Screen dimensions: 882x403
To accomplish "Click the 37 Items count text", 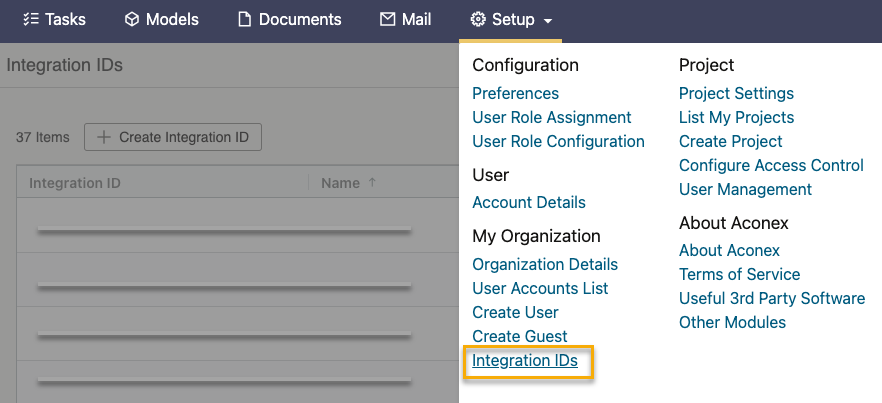I will pos(43,137).
